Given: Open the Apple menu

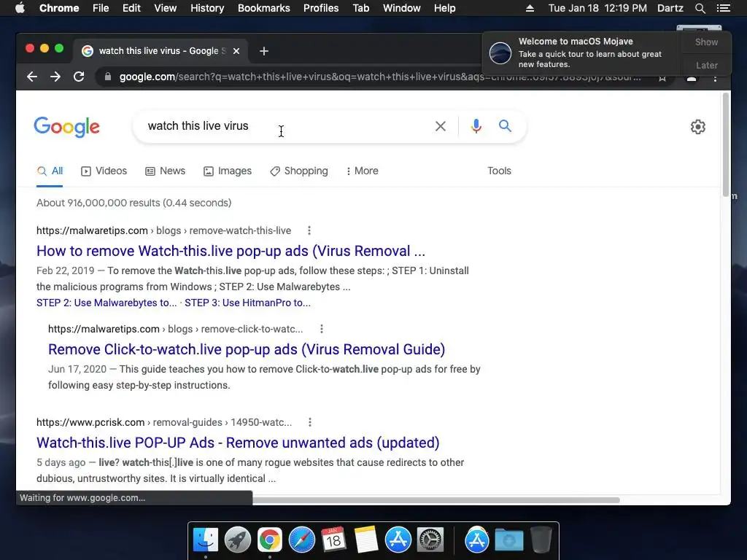Looking at the screenshot, I should pyautogui.click(x=20, y=8).
